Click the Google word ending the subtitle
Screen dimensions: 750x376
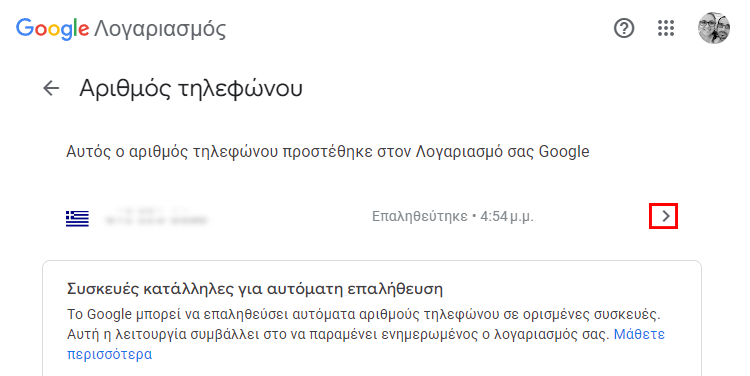click(x=564, y=152)
